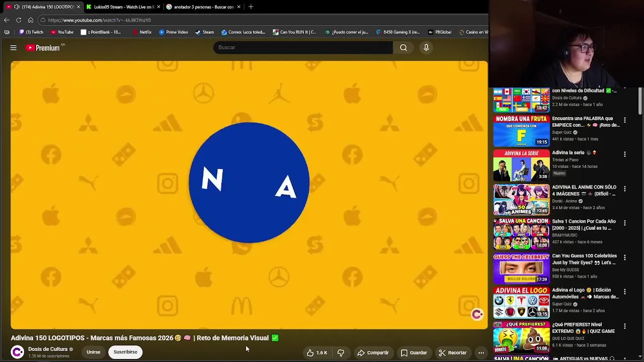The width and height of the screenshot is (644, 362).
Task: Open options menu for Encuentra una PALABRA video
Action: pos(625,120)
